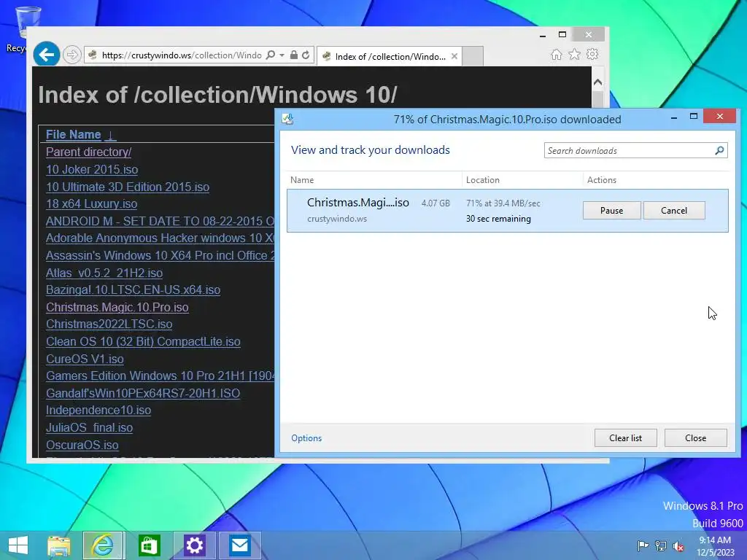The height and width of the screenshot is (560, 747).
Task: Click 'crustywindo.ws' under the download name
Action: [337, 219]
